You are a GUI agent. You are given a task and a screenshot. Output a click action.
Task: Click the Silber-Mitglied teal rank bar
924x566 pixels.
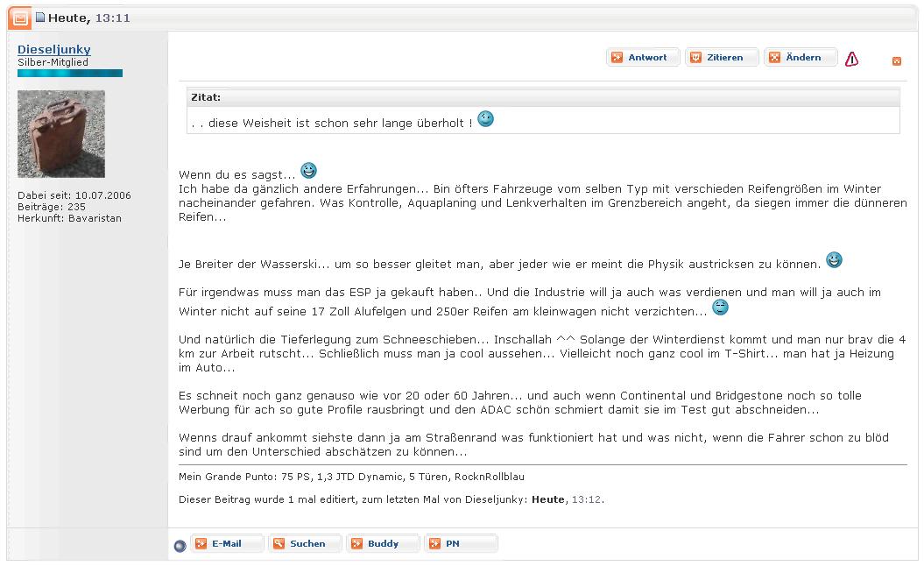[70, 74]
